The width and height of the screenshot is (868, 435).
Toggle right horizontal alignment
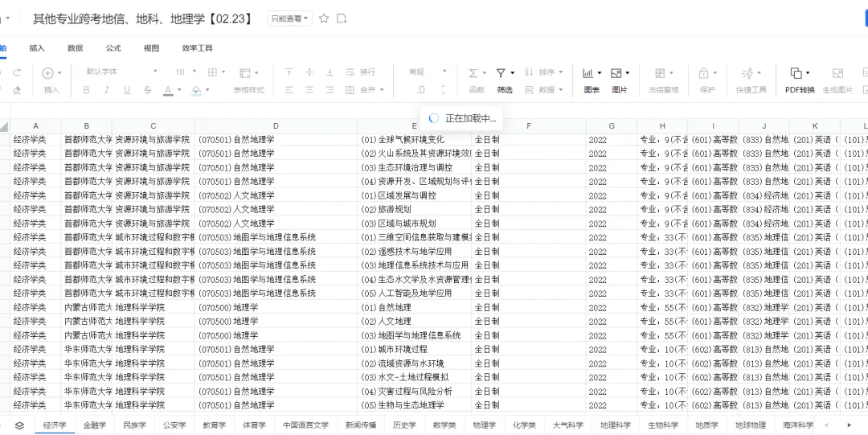point(330,90)
